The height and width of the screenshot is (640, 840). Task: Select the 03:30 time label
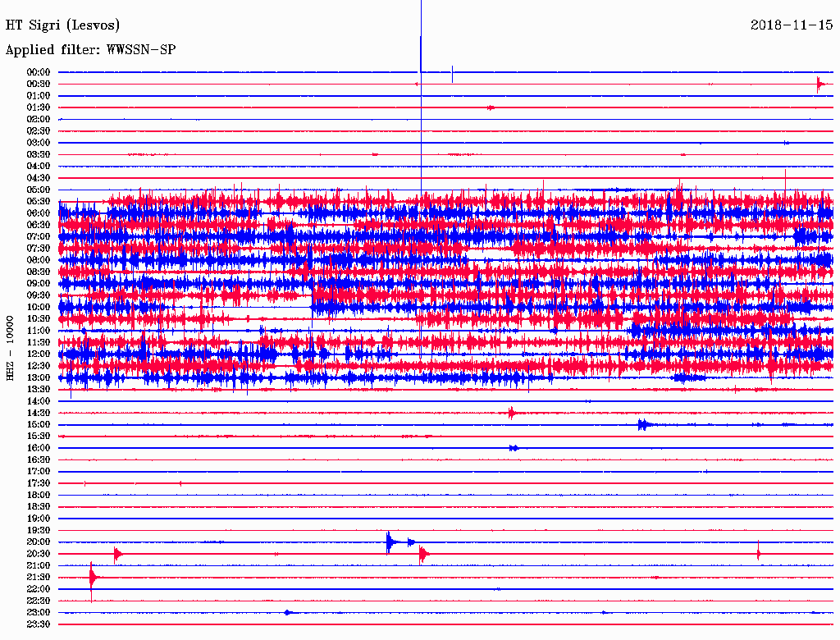(x=39, y=155)
